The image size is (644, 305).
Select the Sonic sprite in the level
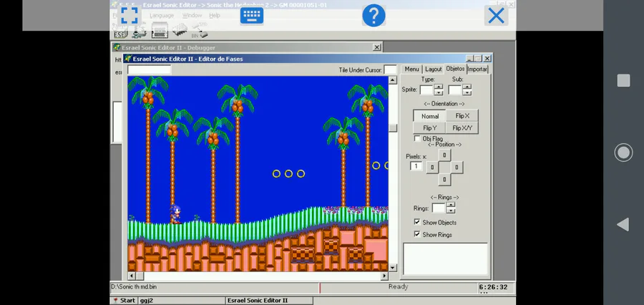(x=175, y=215)
